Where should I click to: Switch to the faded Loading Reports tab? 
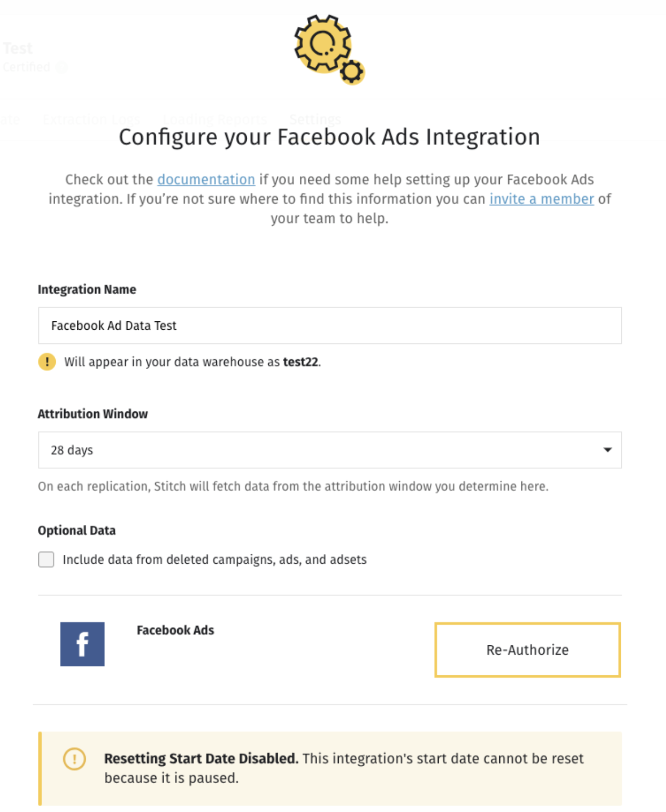point(215,119)
